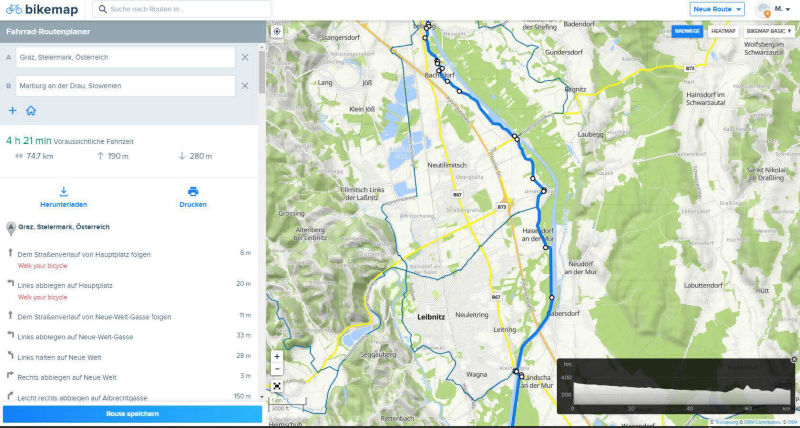Open the Bikemap Basic map style dropdown
Screen dimensions: 800x428
tap(768, 31)
